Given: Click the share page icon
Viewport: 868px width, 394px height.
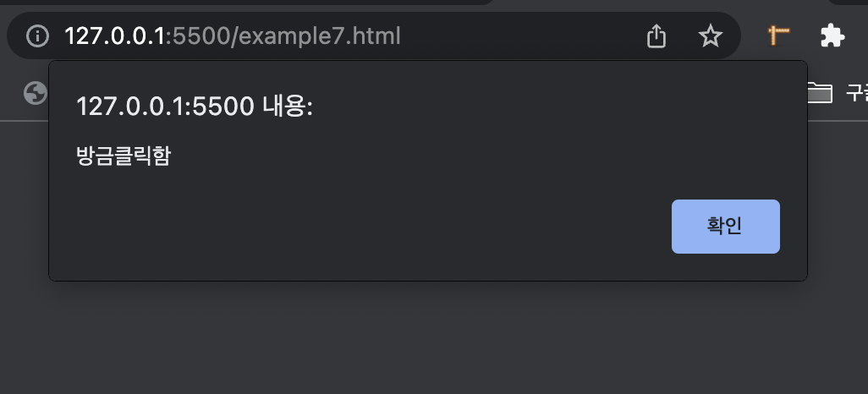Looking at the screenshot, I should 656,36.
